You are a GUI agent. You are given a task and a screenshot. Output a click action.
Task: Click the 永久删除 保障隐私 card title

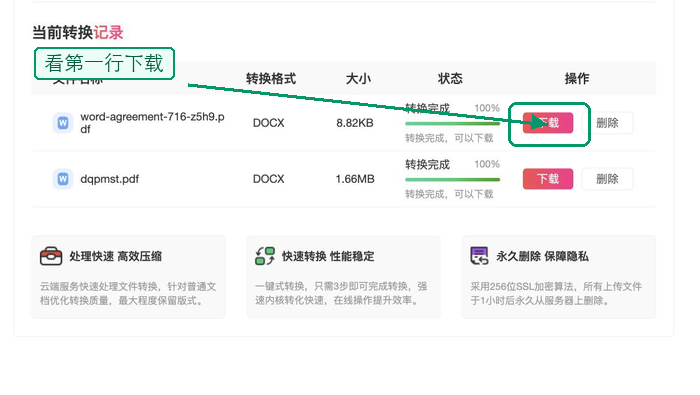click(x=542, y=256)
